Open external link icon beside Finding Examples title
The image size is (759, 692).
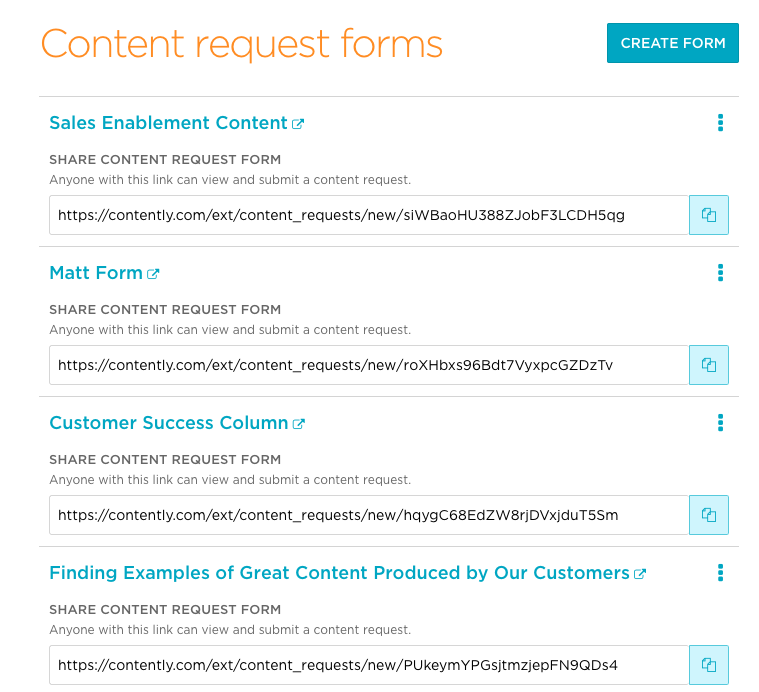point(640,574)
